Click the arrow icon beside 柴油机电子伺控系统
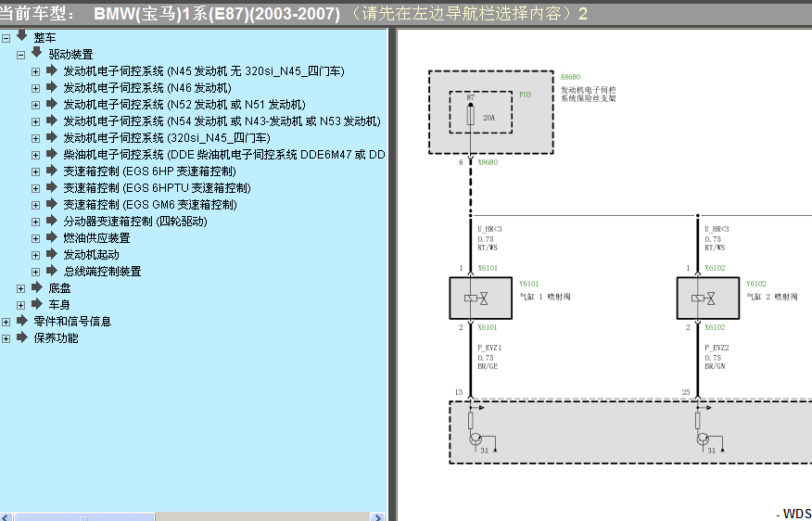The image size is (812, 521). pos(51,154)
